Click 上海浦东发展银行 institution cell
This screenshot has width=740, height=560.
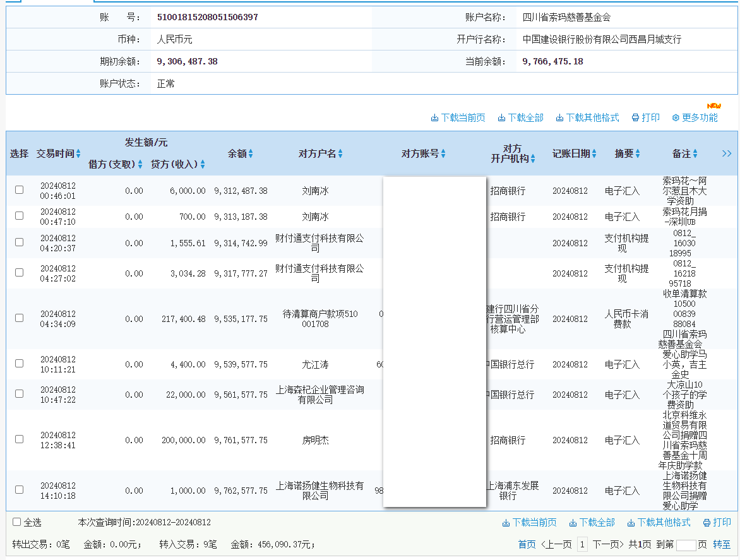tap(513, 491)
